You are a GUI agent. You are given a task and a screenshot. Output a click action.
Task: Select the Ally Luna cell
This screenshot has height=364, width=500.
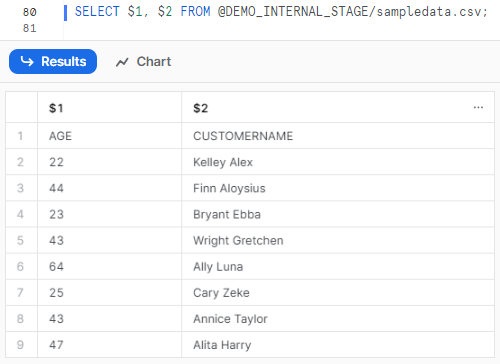point(338,267)
